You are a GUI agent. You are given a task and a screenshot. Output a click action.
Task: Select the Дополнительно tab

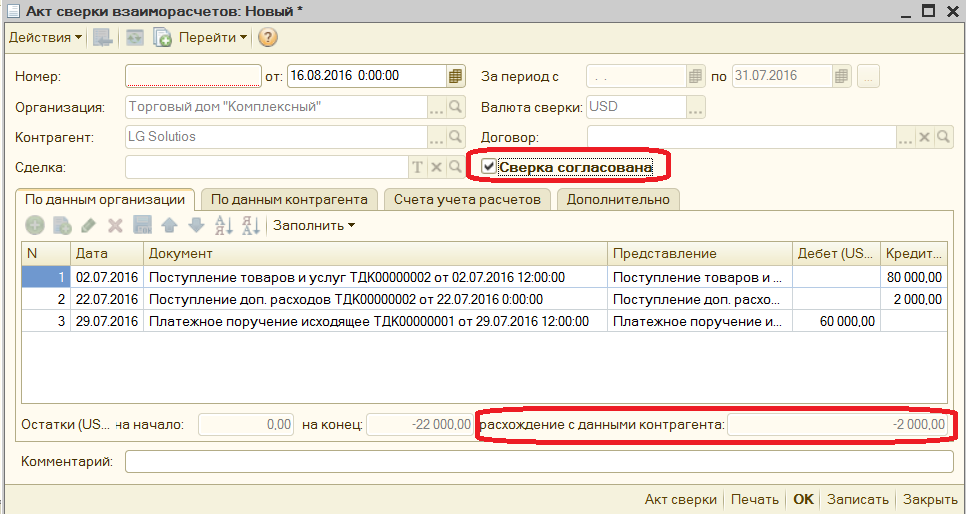pyautogui.click(x=618, y=200)
